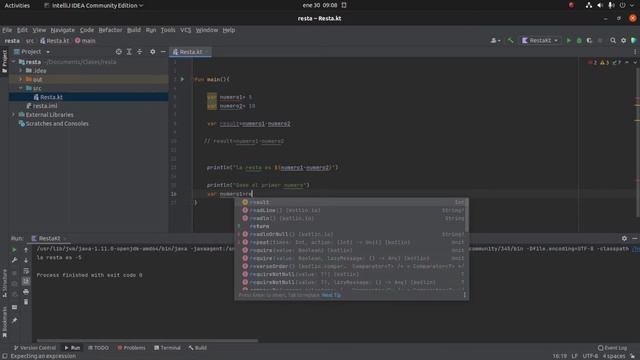Start debugging with the green bug icon
This screenshot has width=640, height=360.
pos(579,40)
